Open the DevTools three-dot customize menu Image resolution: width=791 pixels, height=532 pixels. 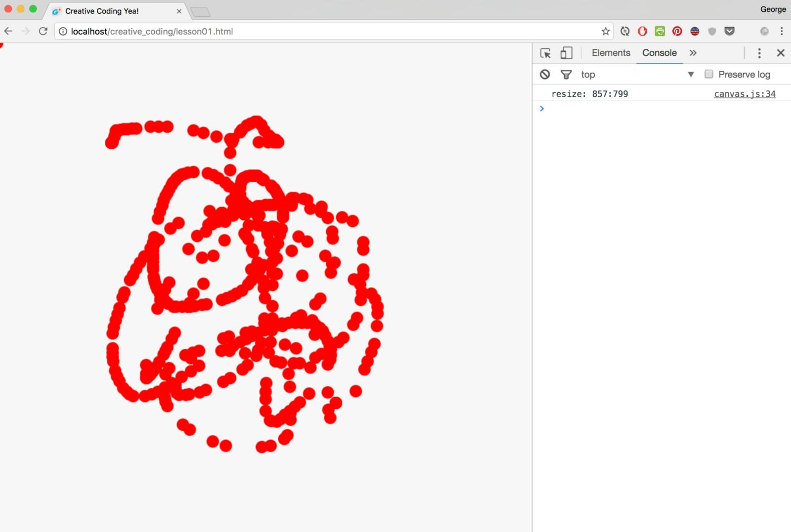click(x=759, y=53)
